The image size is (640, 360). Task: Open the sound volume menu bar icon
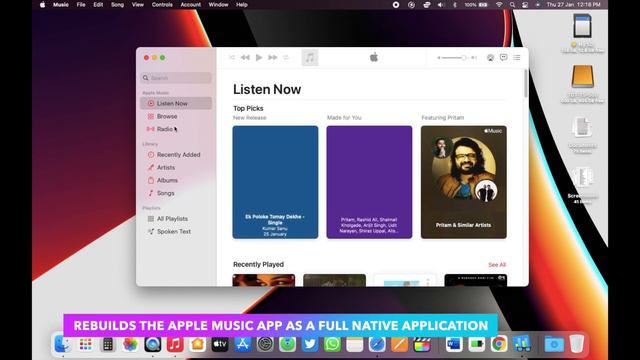pos(440,5)
